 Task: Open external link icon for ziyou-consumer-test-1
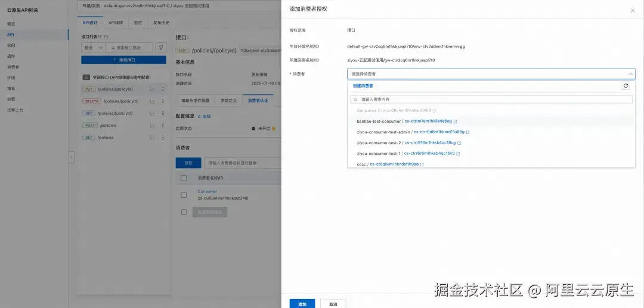[458, 154]
